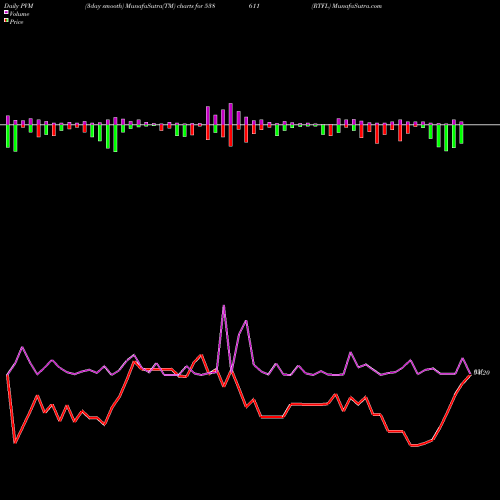The image size is (500, 500).
Task: Click the lowest point of the red price line at the left
Action: click(x=15, y=443)
